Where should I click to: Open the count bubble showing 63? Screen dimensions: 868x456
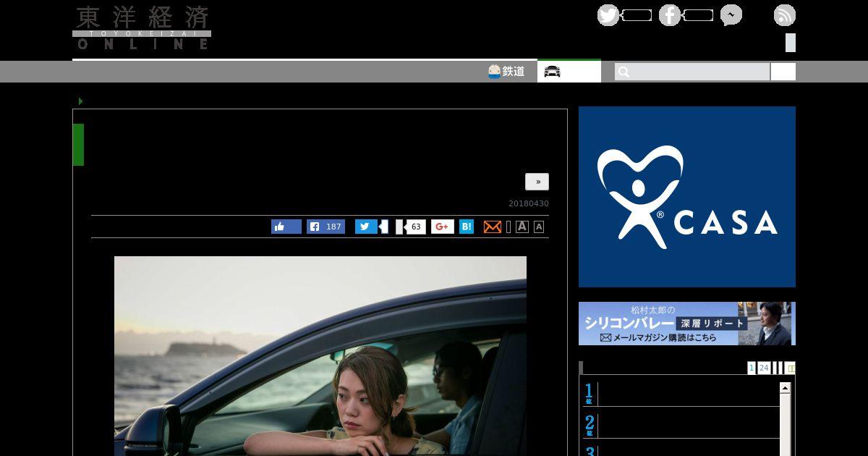(415, 227)
